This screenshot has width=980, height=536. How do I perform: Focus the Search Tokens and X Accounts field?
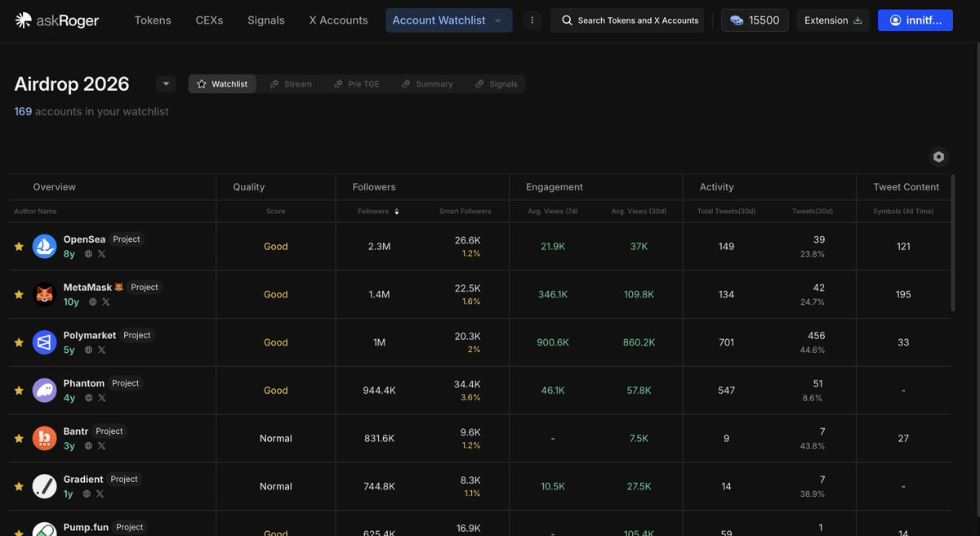coord(626,20)
